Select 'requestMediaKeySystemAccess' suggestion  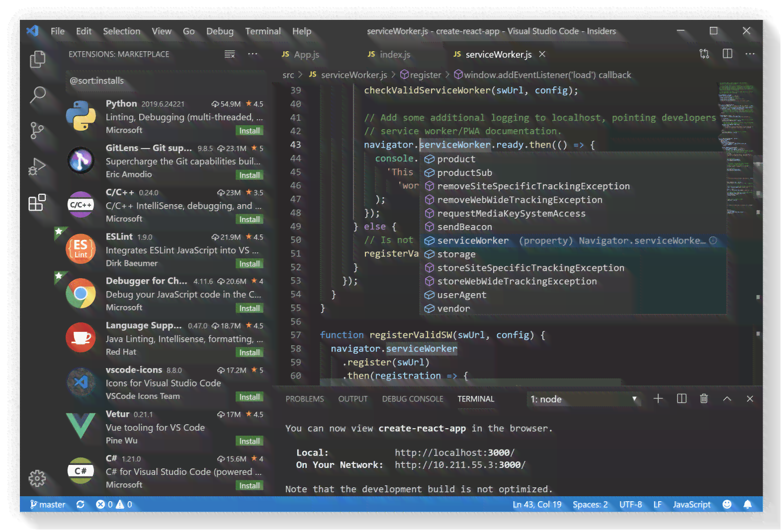[573, 214]
